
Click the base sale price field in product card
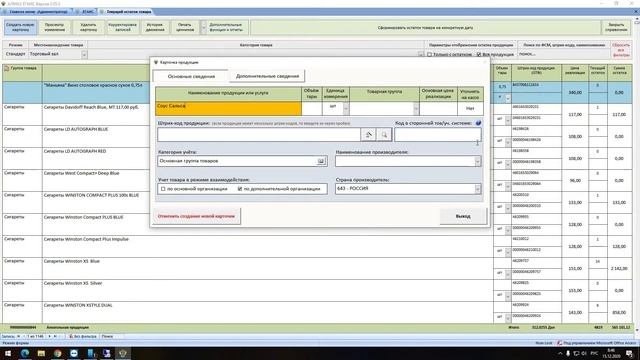click(x=438, y=109)
